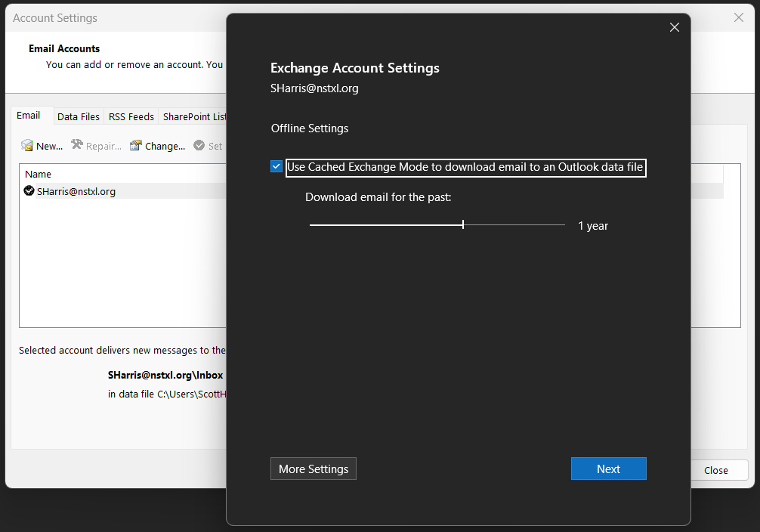Click the Change account icon
The height and width of the screenshot is (532, 760).
(136, 146)
